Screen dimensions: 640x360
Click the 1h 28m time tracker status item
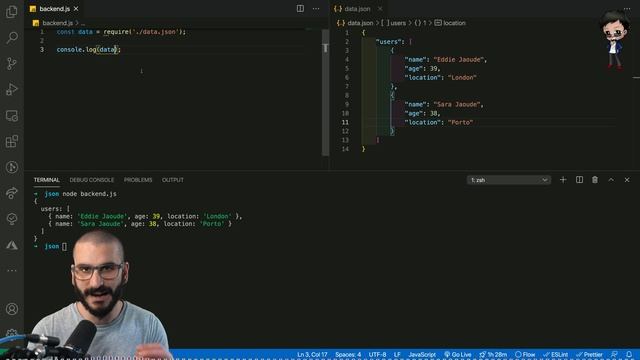pos(493,355)
